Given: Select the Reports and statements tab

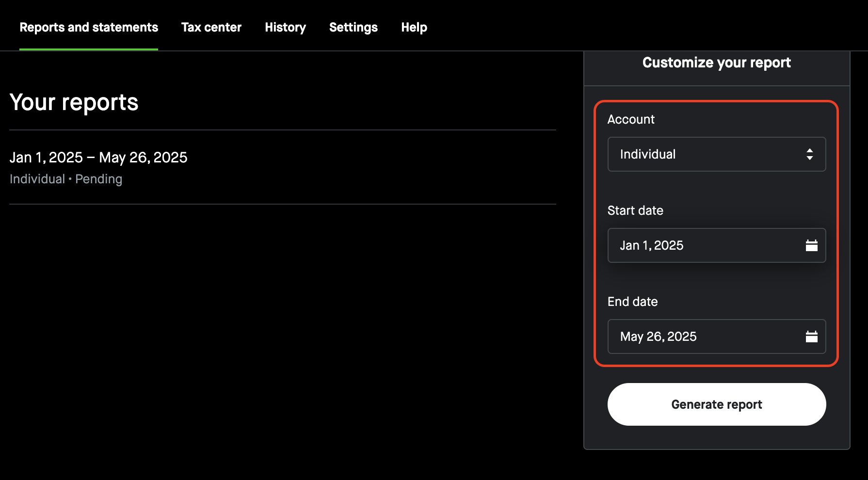Looking at the screenshot, I should click(x=89, y=27).
